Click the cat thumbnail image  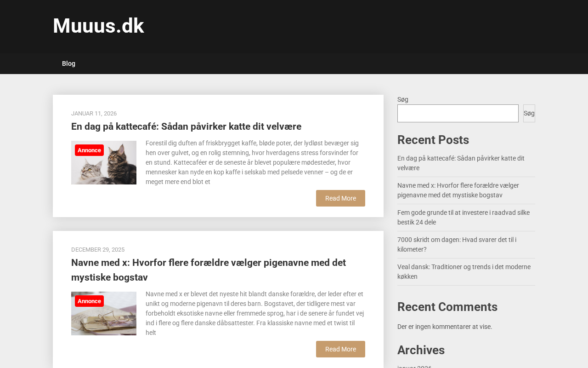click(x=104, y=162)
